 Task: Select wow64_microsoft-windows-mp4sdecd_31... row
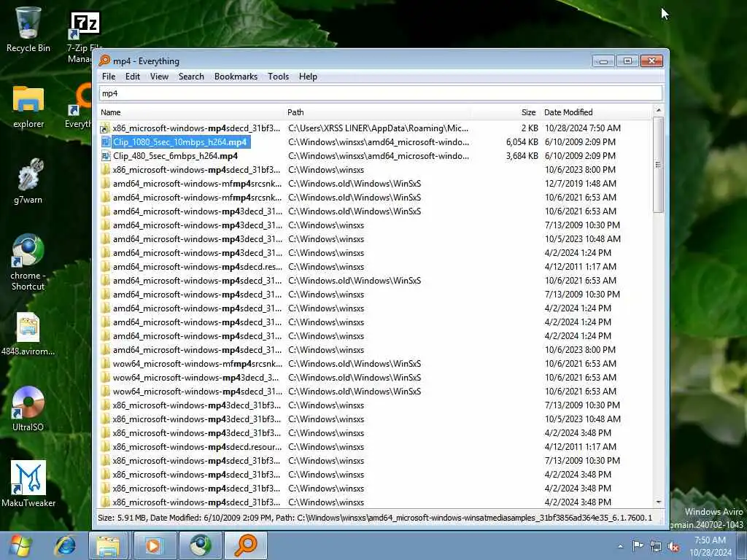[x=374, y=392]
